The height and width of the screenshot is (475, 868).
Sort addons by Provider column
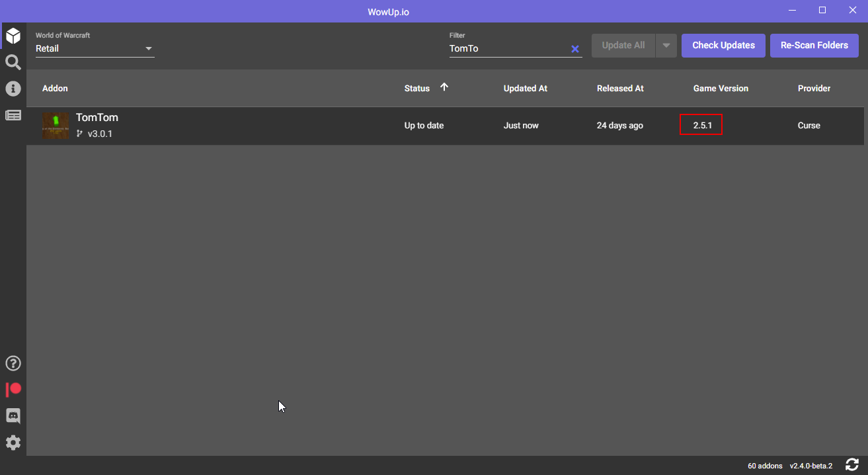814,88
